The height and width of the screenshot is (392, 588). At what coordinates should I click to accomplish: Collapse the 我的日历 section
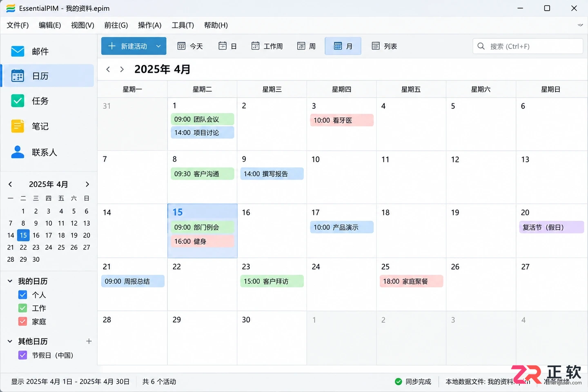tap(10, 281)
